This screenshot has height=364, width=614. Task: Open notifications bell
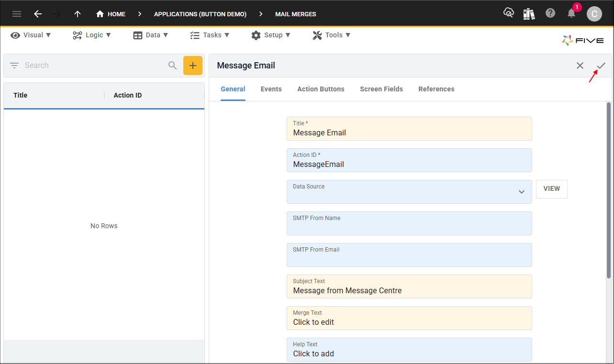[x=571, y=13]
